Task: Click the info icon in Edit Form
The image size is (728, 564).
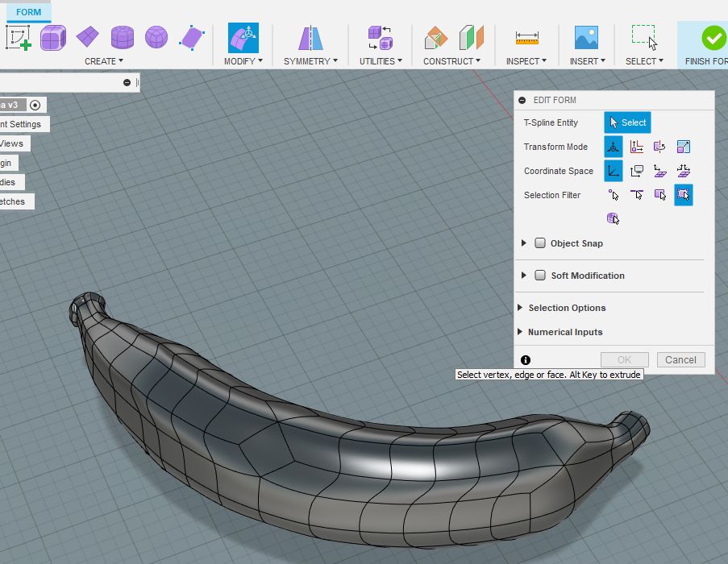Action: [x=526, y=360]
